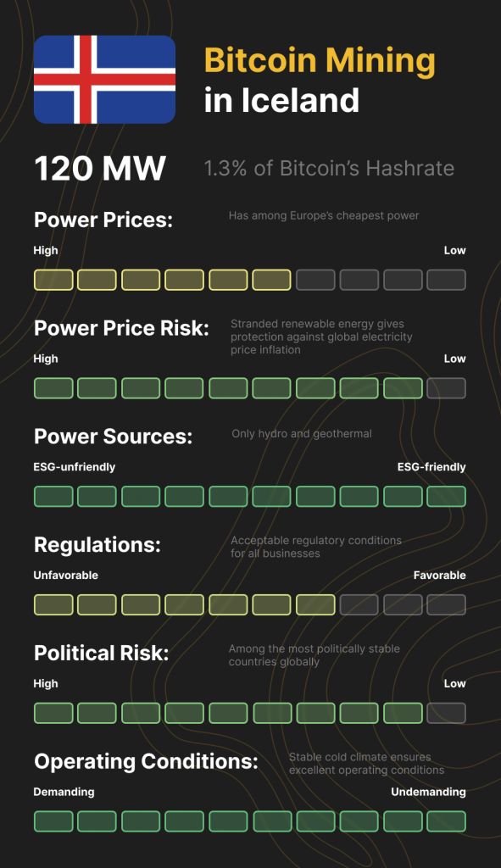Click the grey Power Price Risk segment
This screenshot has height=868, width=501.
tap(446, 388)
